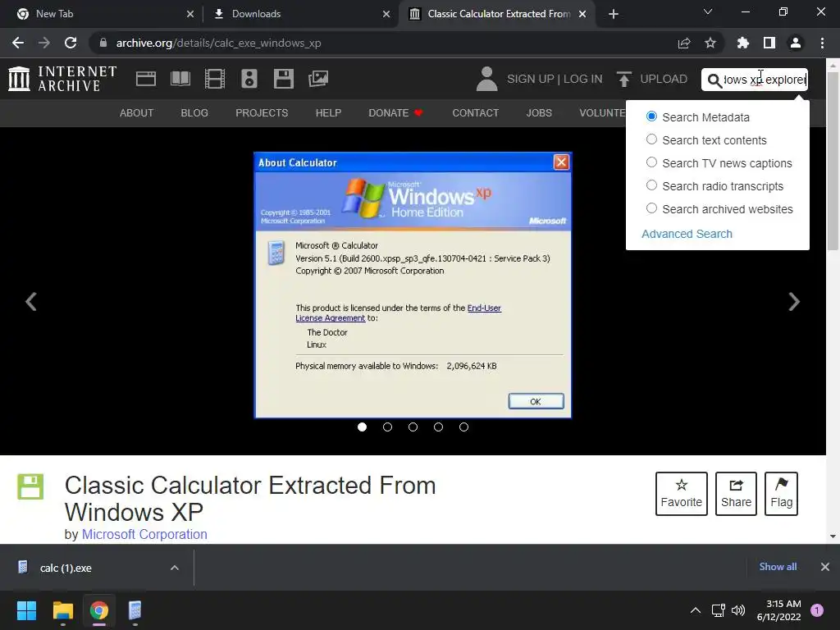Open BLOG in navigation bar
This screenshot has height=630, width=840.
(194, 113)
